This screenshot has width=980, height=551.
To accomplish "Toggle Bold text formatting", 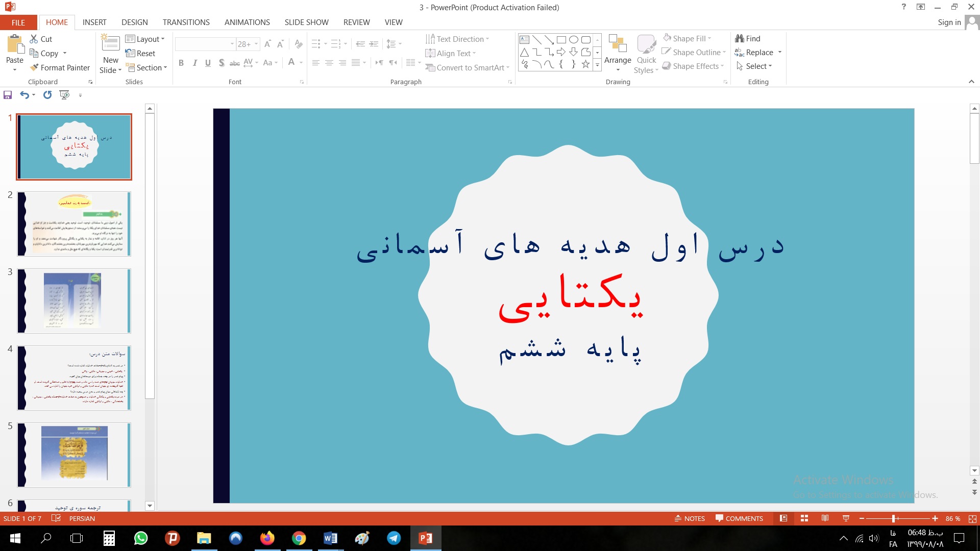I will (181, 63).
